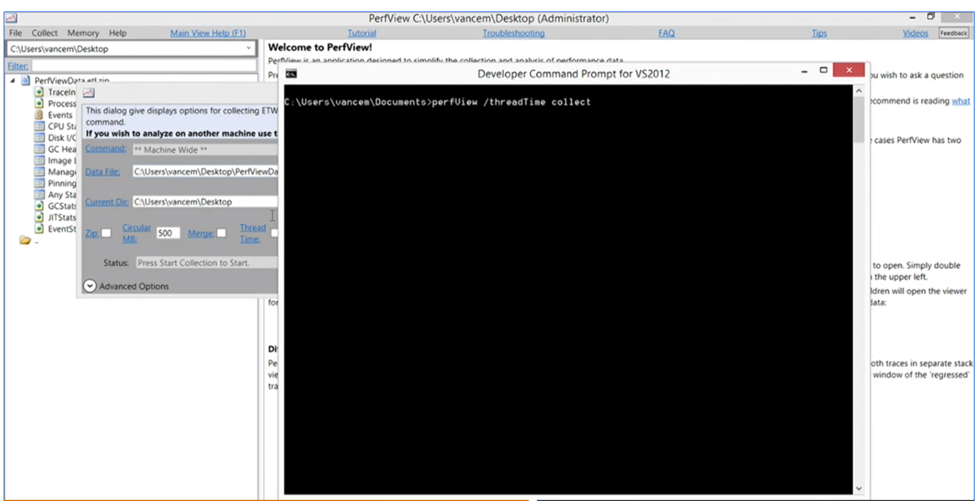Click the GC Heap stacks icon
Image resolution: width=980 pixels, height=501 pixels.
(39, 149)
